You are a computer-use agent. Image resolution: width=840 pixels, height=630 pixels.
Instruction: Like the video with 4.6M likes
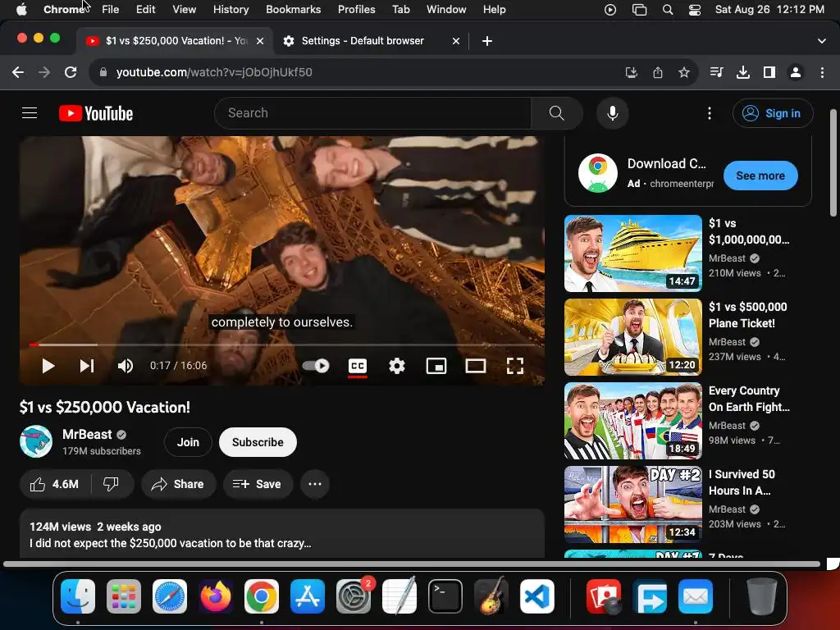click(x=55, y=484)
